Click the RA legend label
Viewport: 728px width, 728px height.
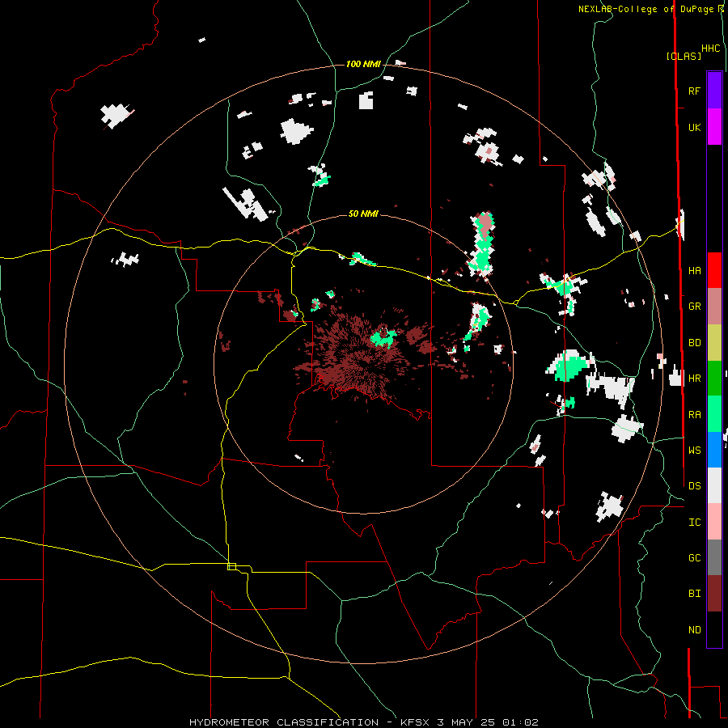(x=694, y=414)
